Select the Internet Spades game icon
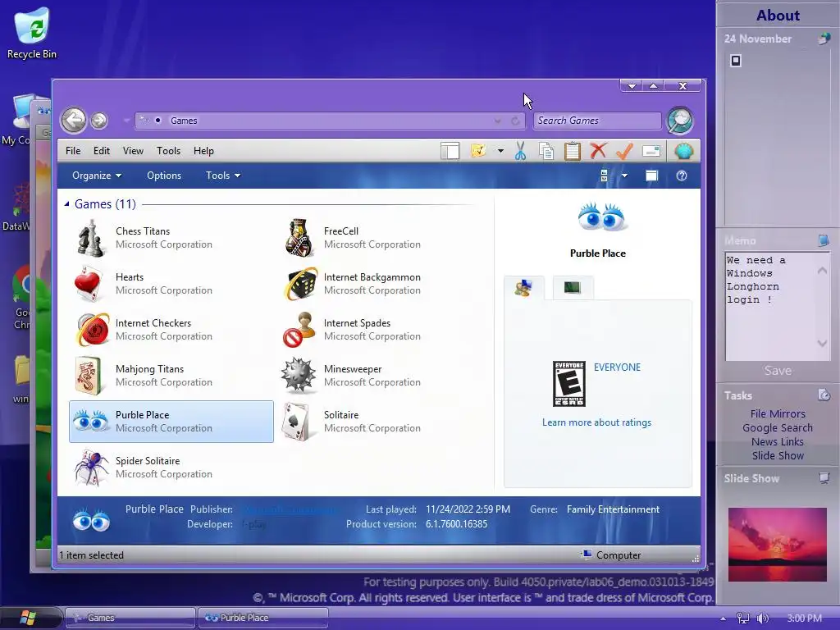The height and width of the screenshot is (630, 840). [x=299, y=330]
